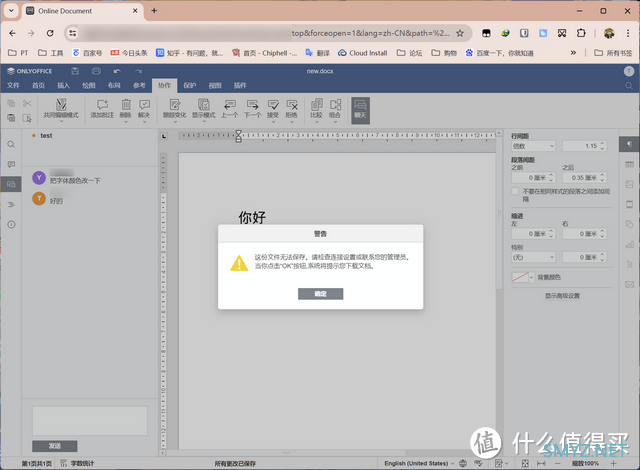Viewport: 640px width, 470px height.
Task: Open Chart settings icon in right sidebar
Action: pyautogui.click(x=629, y=244)
